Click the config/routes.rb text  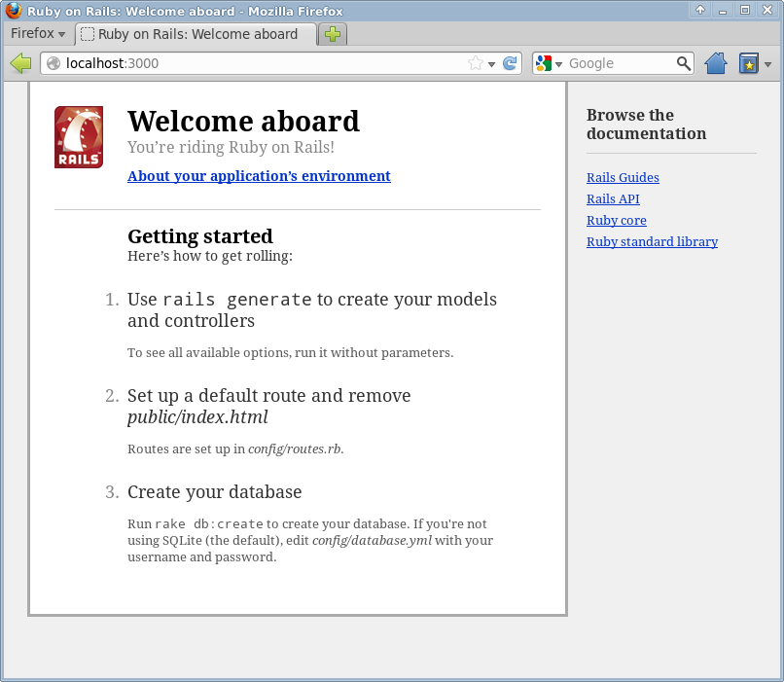295,449
